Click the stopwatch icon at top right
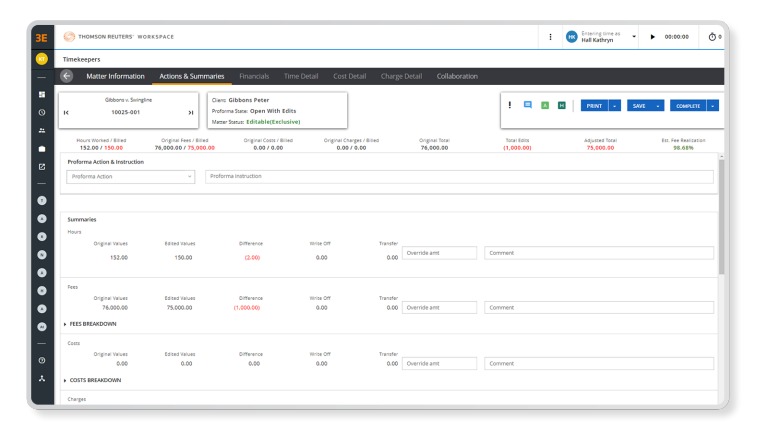Viewport: 768px width, 432px height. coord(712,37)
